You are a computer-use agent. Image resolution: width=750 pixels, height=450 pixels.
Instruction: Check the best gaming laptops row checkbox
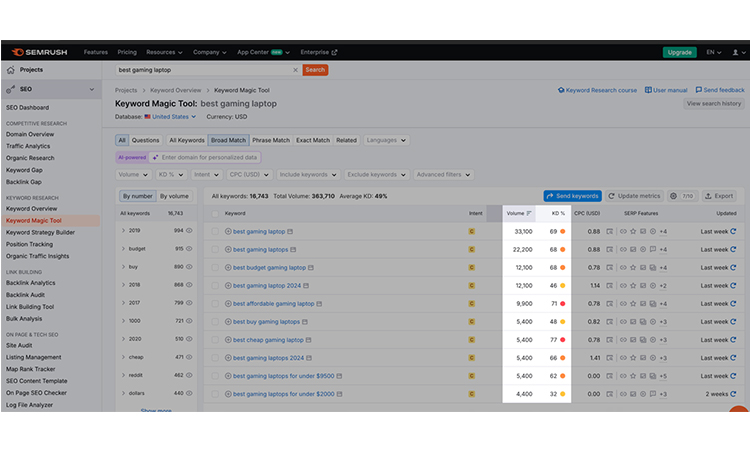215,250
